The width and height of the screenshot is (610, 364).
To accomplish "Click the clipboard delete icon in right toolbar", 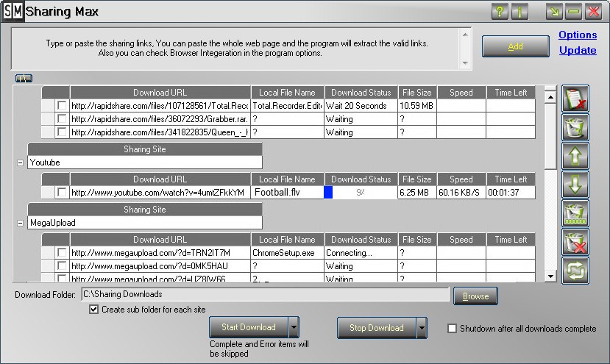I will click(575, 99).
